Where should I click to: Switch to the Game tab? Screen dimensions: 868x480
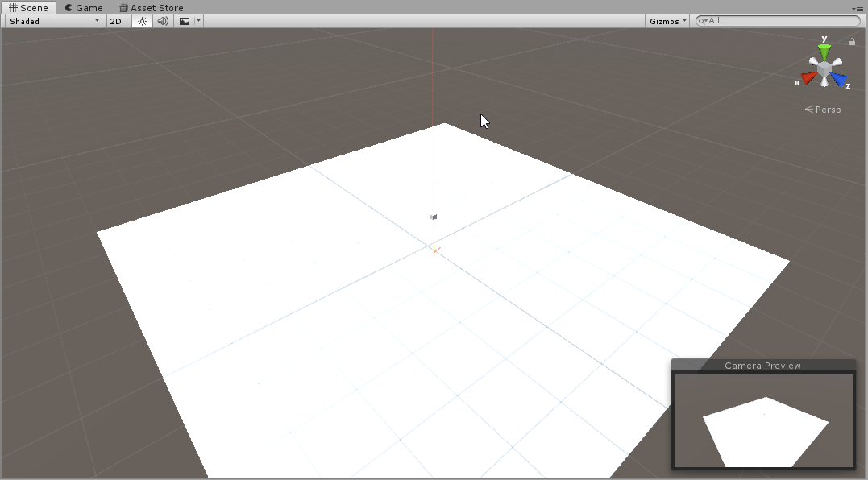click(84, 8)
